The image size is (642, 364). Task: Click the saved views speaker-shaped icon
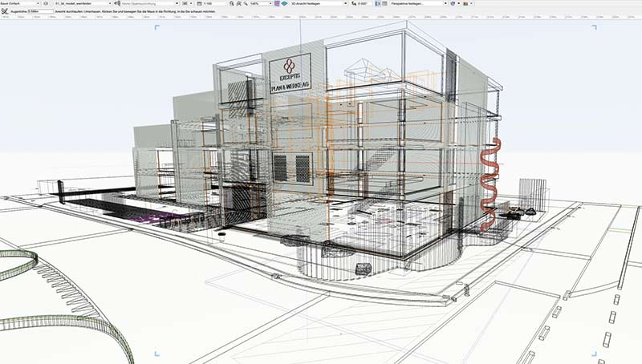pyautogui.click(x=118, y=3)
